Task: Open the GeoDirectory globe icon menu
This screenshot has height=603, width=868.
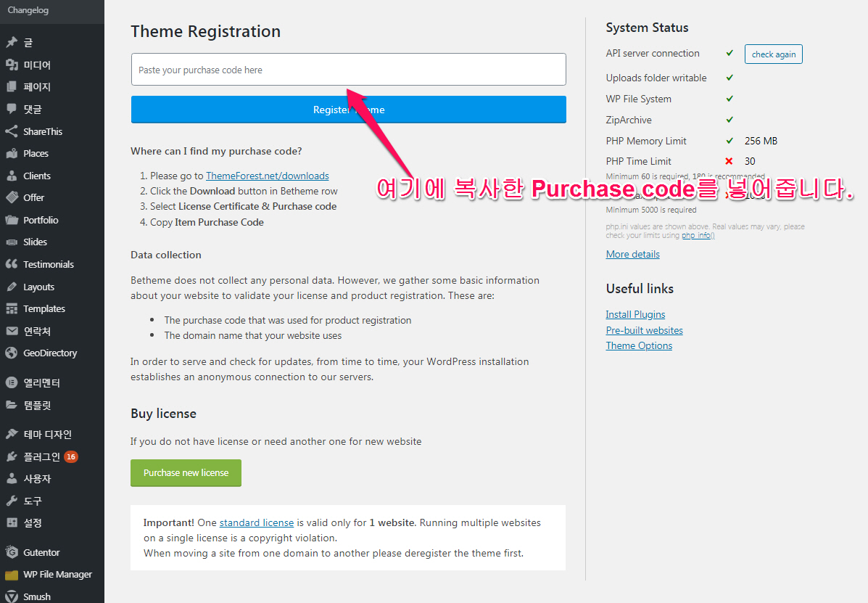Action: pyautogui.click(x=12, y=353)
